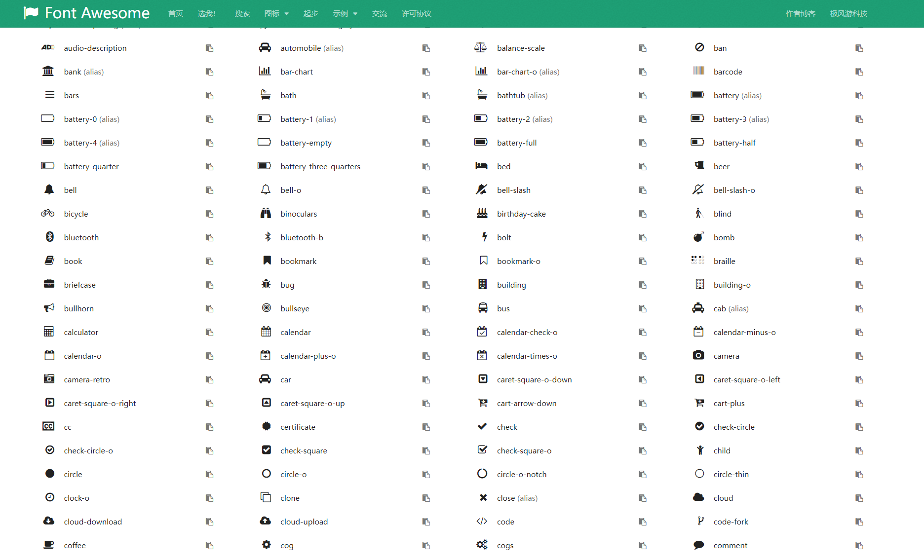Click the check-square-o label
The image size is (924, 560).
pyautogui.click(x=524, y=450)
